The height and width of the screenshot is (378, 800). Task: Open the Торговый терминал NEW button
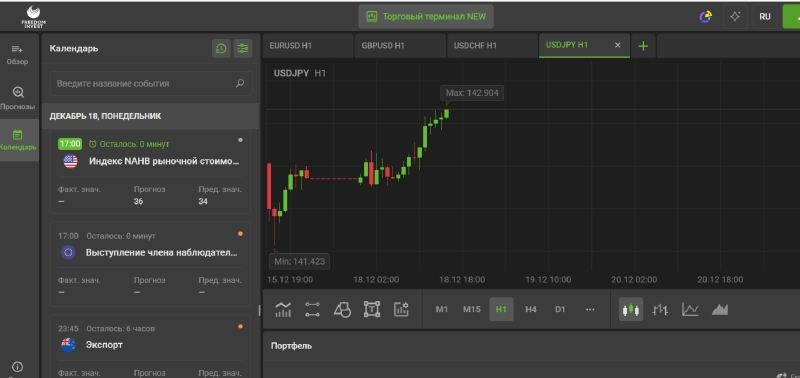[426, 16]
